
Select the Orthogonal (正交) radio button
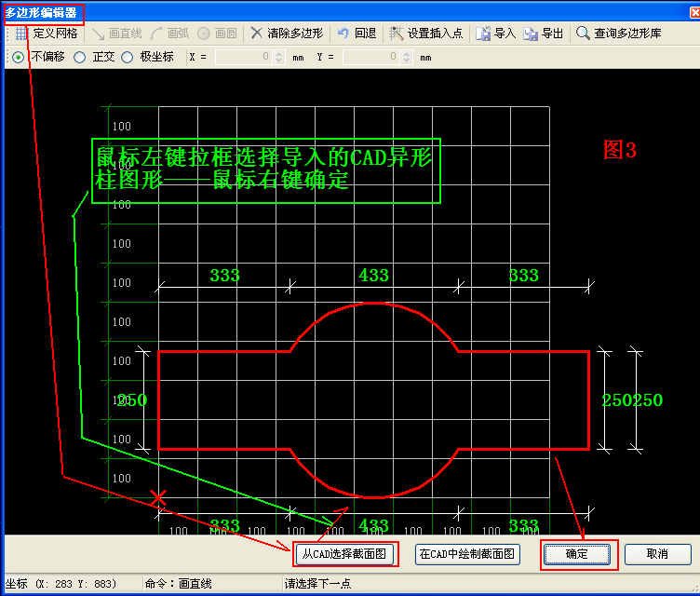pos(80,57)
